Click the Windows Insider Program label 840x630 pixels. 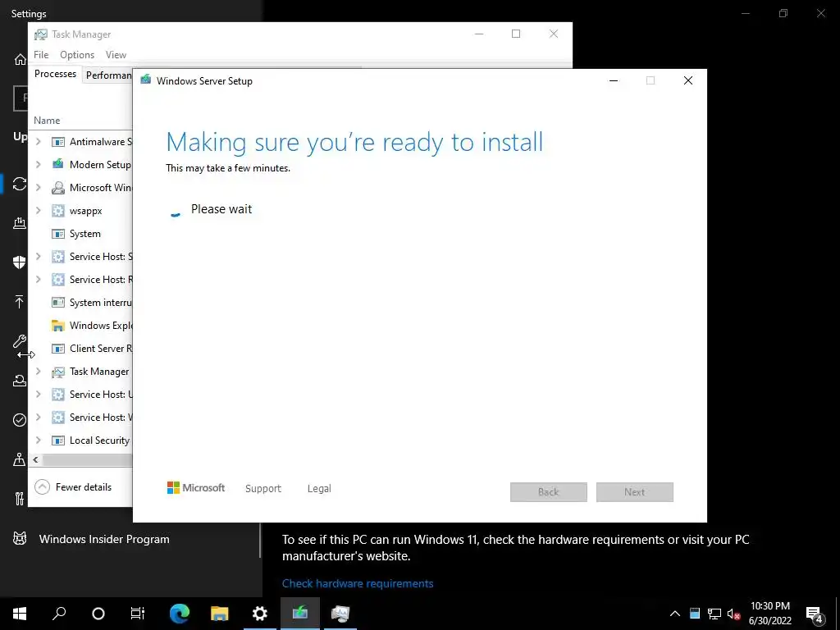(x=104, y=539)
